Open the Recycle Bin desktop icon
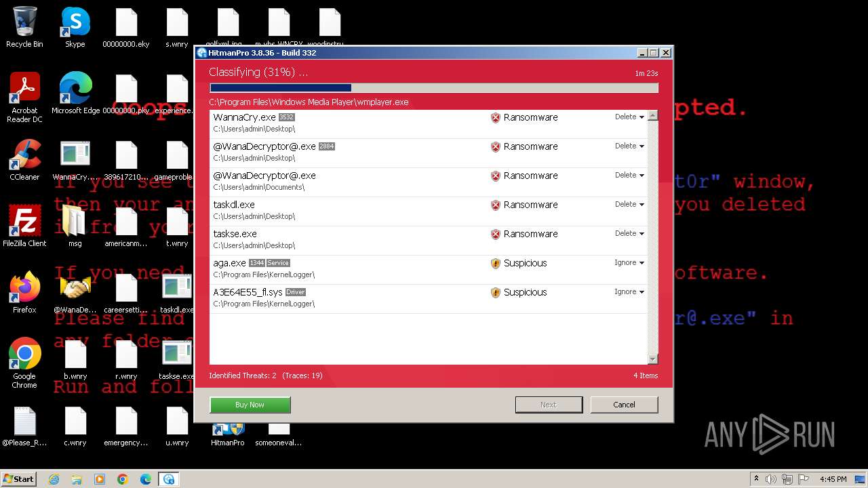This screenshot has height=488, width=868. coord(24,27)
